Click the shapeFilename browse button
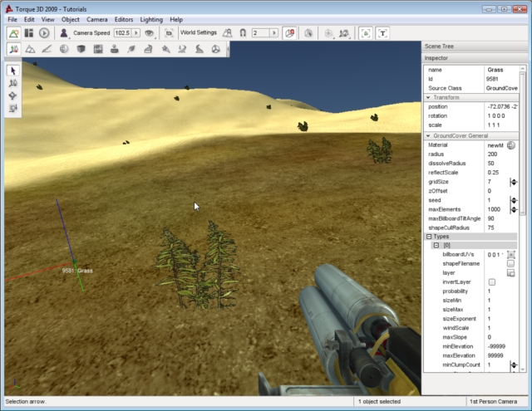The width and height of the screenshot is (532, 411). point(511,263)
